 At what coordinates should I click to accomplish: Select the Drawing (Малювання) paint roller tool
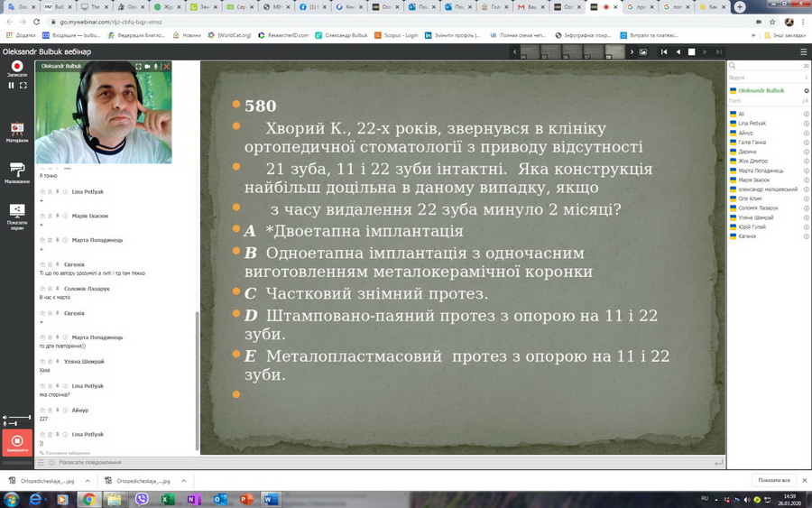[x=16, y=170]
